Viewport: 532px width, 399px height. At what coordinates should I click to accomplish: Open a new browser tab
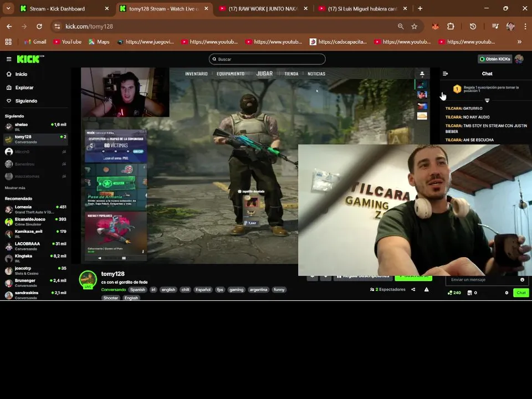pos(420,8)
